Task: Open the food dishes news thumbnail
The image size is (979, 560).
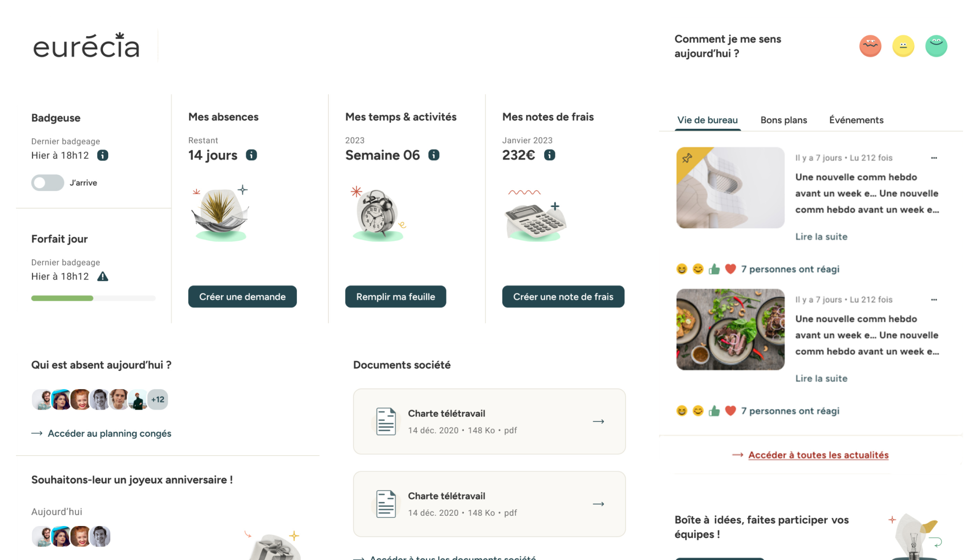Action: (x=730, y=329)
